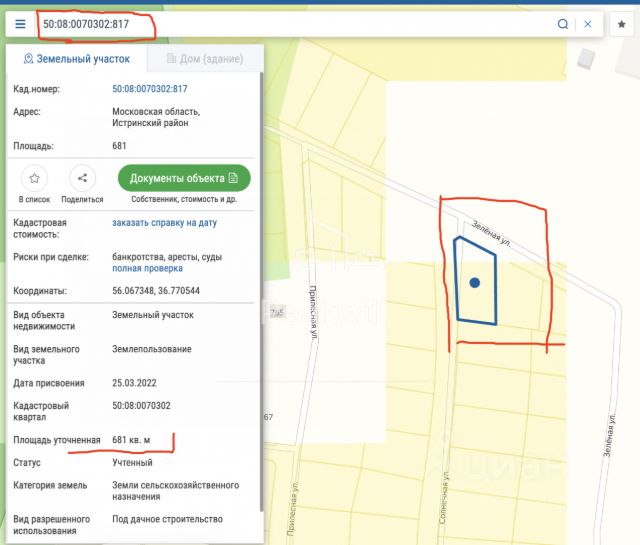Click the Поделиться share icon
The height and width of the screenshot is (545, 640).
(x=82, y=178)
